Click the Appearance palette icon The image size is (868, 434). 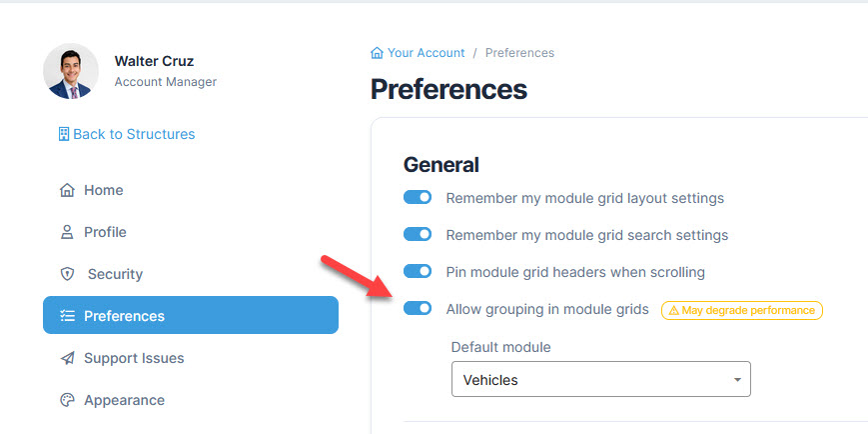67,400
